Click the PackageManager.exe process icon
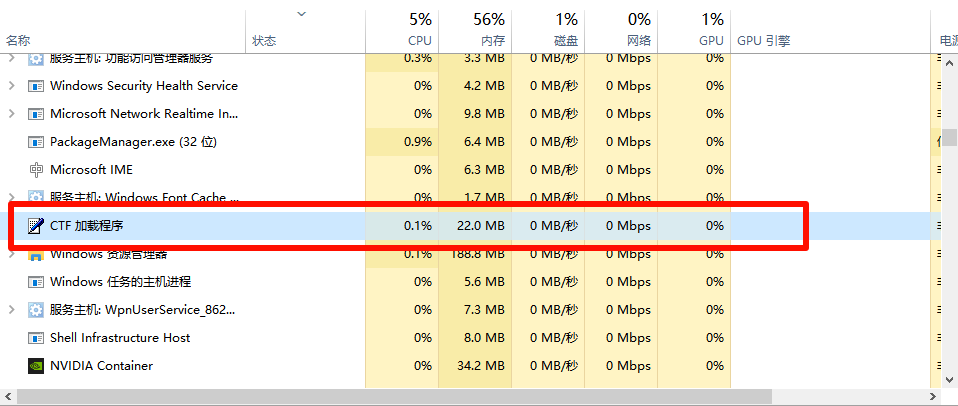This screenshot has height=406, width=958. point(36,142)
